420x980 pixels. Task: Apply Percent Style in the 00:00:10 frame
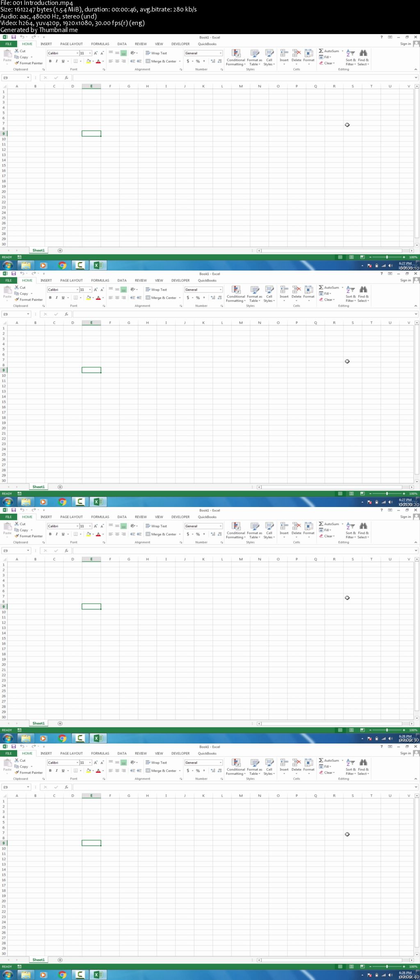(x=198, y=61)
